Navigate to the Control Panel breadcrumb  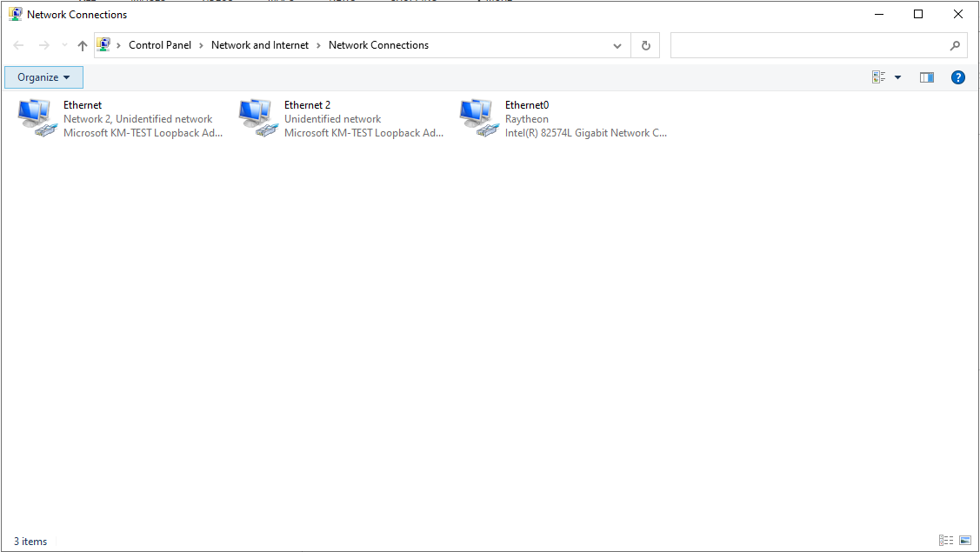pyautogui.click(x=159, y=45)
